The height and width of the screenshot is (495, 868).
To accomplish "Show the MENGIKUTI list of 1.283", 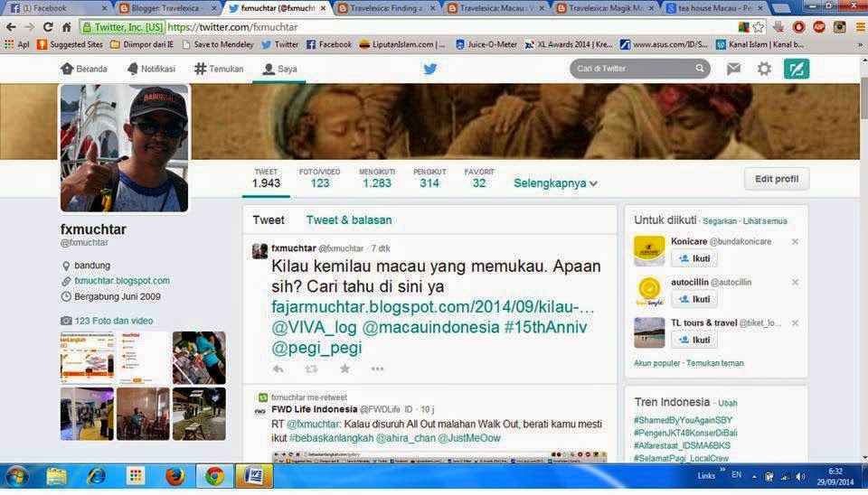I will [x=377, y=178].
